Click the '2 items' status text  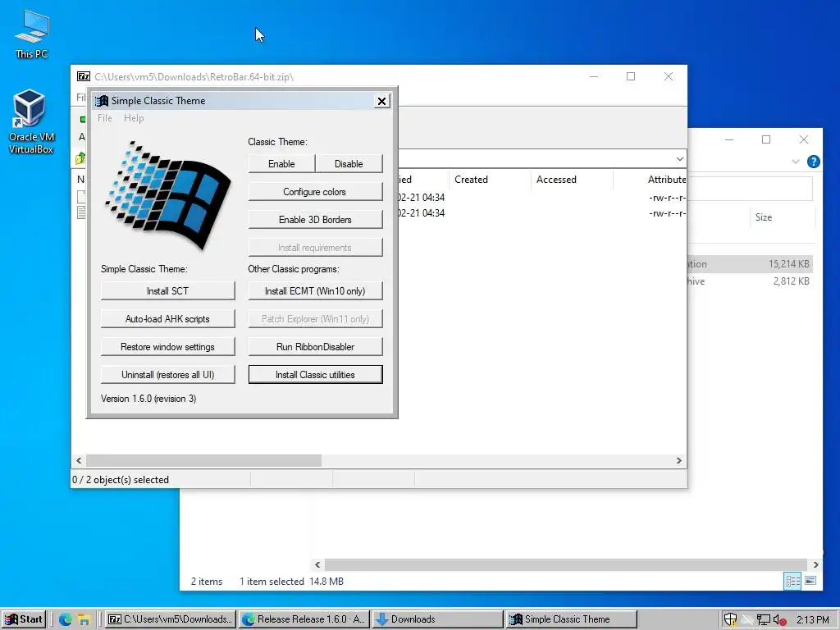pyautogui.click(x=207, y=582)
